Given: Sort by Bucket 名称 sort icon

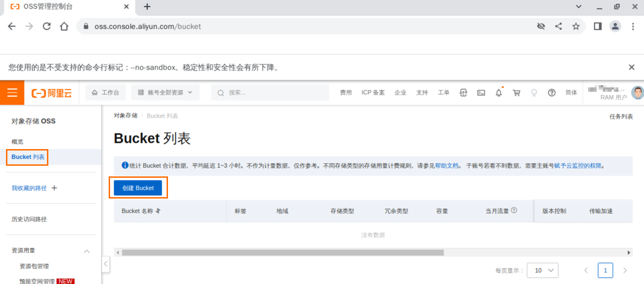Looking at the screenshot, I should click(x=158, y=211).
